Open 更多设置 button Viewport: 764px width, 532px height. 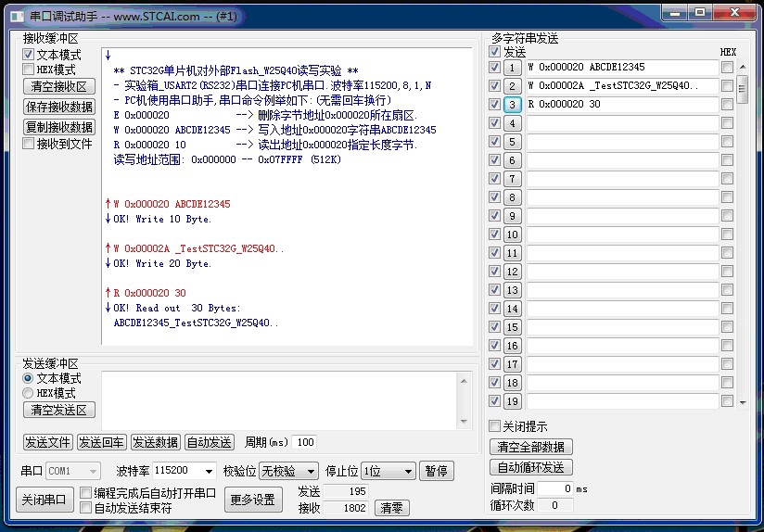(x=253, y=500)
